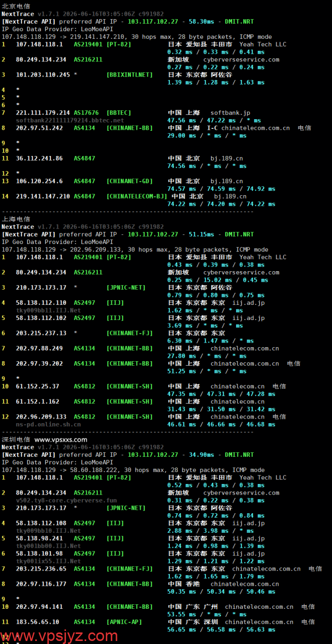Click the 上海电信 section heading
Screen dimensions: 332x644
[16, 219]
